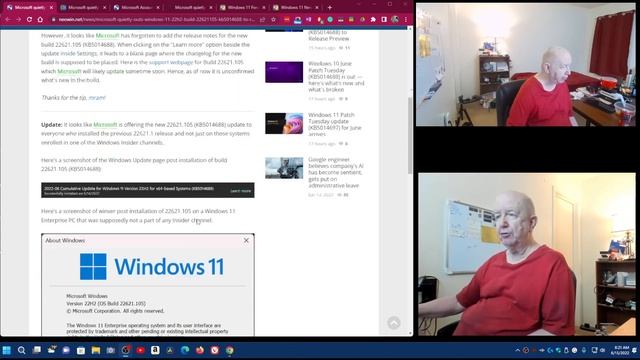Open the notifications bell icon
The image size is (640, 360).
click(634, 350)
